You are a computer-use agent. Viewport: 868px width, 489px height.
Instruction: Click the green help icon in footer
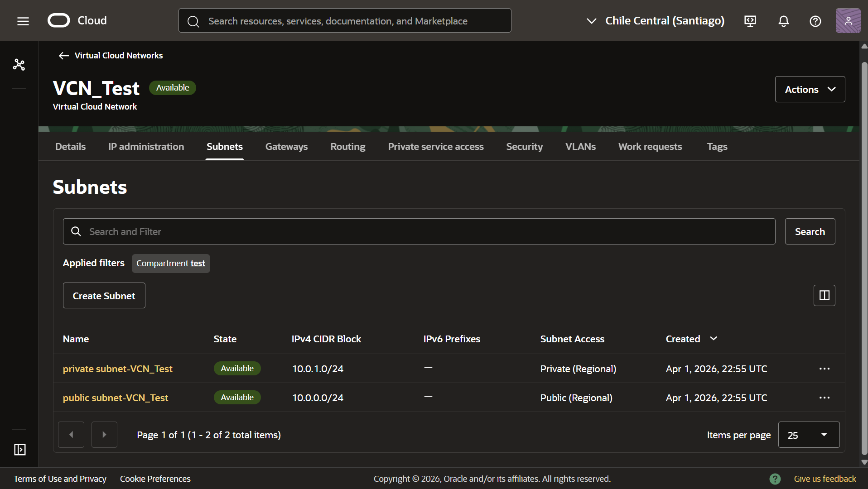(775, 479)
